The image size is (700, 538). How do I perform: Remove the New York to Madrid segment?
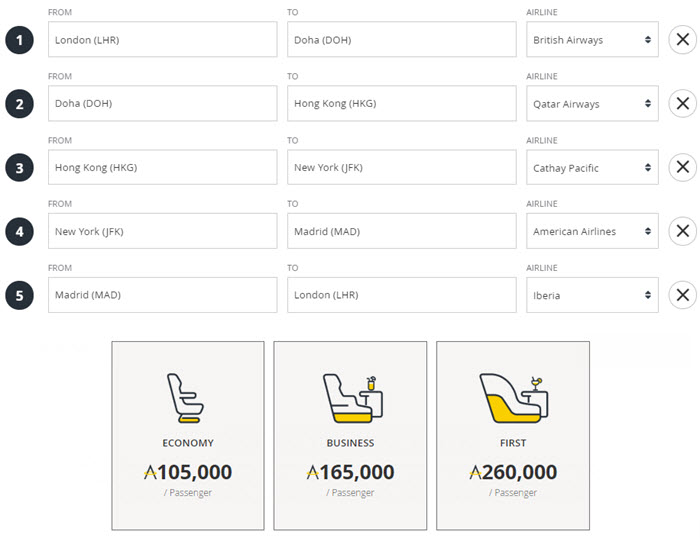coord(682,231)
